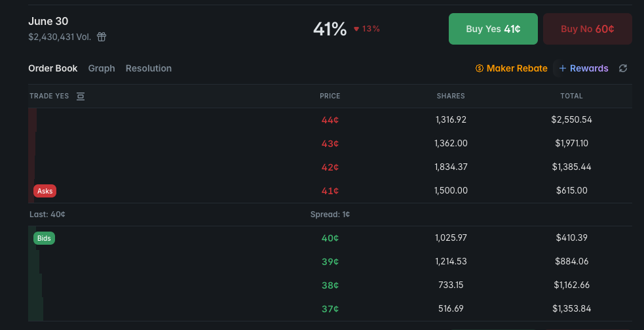Select the 40¢ bid price row
The width and height of the screenshot is (644, 330).
tap(330, 238)
